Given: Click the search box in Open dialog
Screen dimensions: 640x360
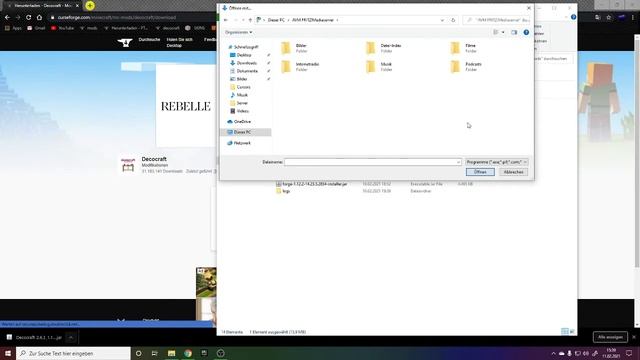Looking at the screenshot, I should (x=496, y=20).
